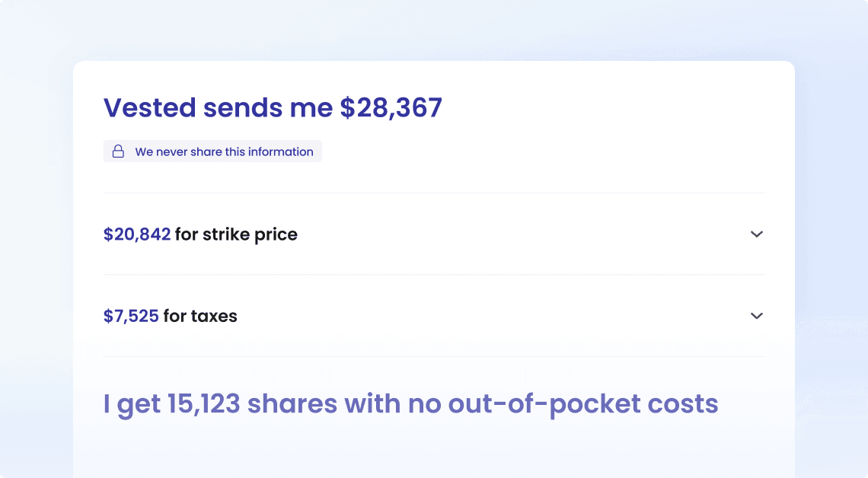
Task: Click the divider line below the taxes row
Action: 434,356
